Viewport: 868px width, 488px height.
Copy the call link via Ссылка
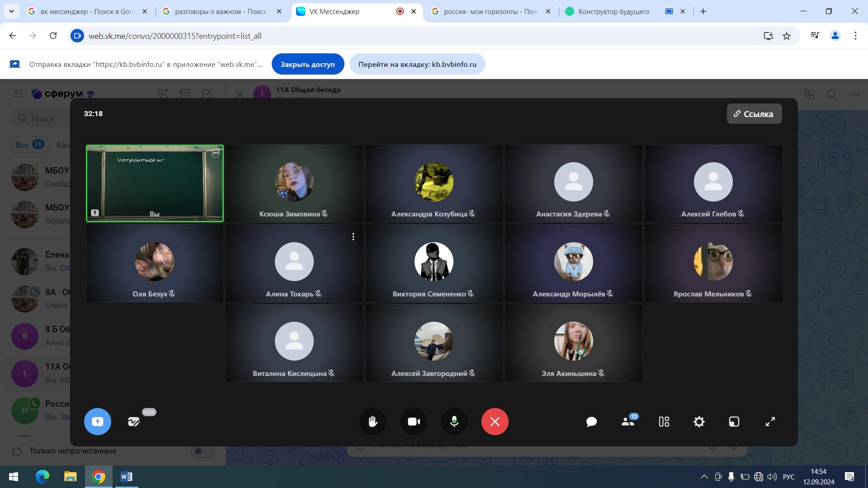[x=754, y=114]
